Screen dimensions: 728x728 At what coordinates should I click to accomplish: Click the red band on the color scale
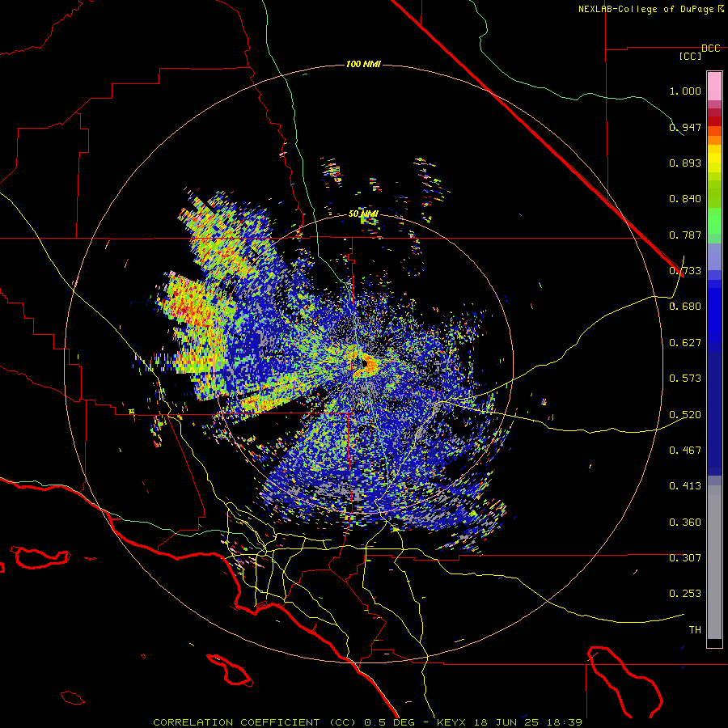(714, 121)
